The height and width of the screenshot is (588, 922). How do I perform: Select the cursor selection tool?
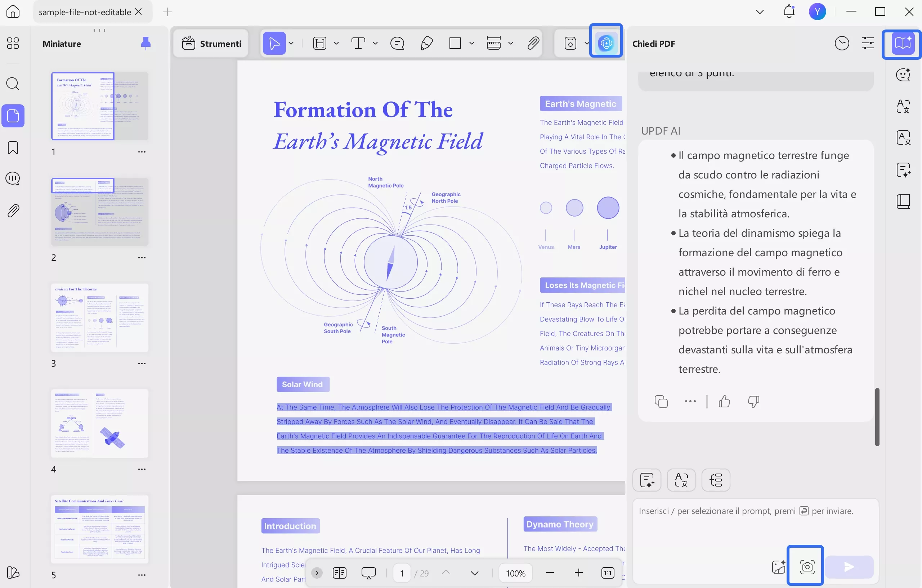(x=274, y=43)
